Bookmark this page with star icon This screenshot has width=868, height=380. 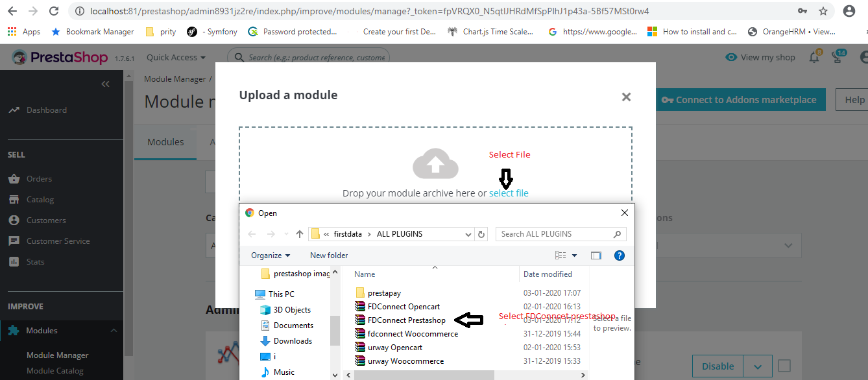pyautogui.click(x=823, y=11)
